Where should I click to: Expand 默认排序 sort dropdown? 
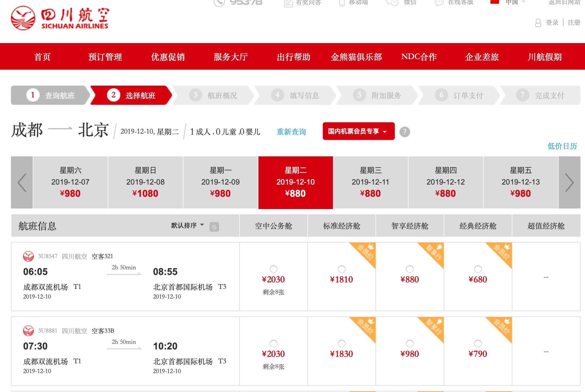tap(187, 226)
